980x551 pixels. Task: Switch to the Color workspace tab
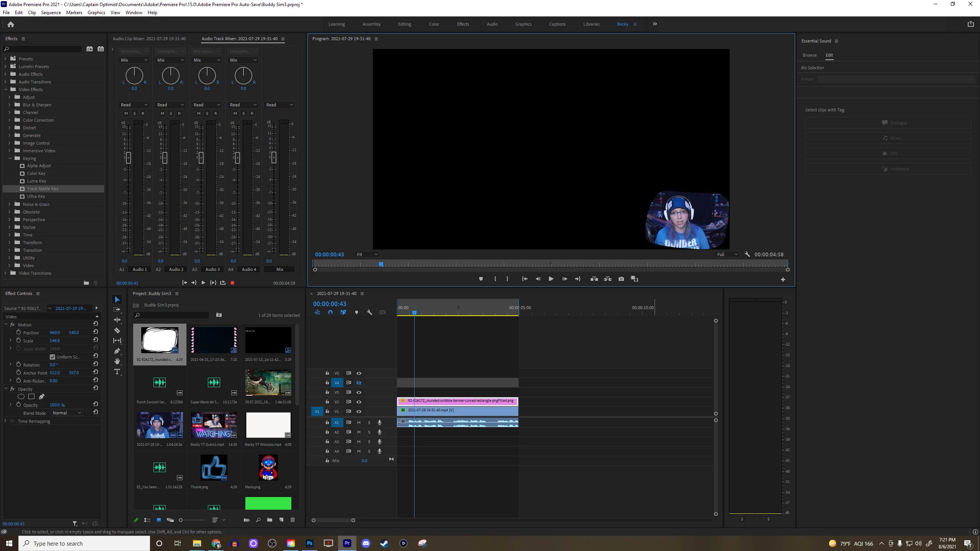pyautogui.click(x=434, y=24)
